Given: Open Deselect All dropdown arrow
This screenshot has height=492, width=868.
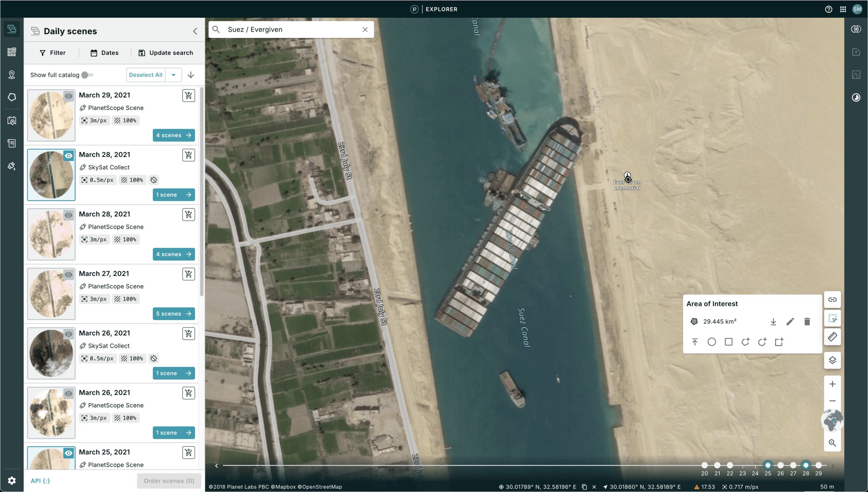Looking at the screenshot, I should (174, 75).
